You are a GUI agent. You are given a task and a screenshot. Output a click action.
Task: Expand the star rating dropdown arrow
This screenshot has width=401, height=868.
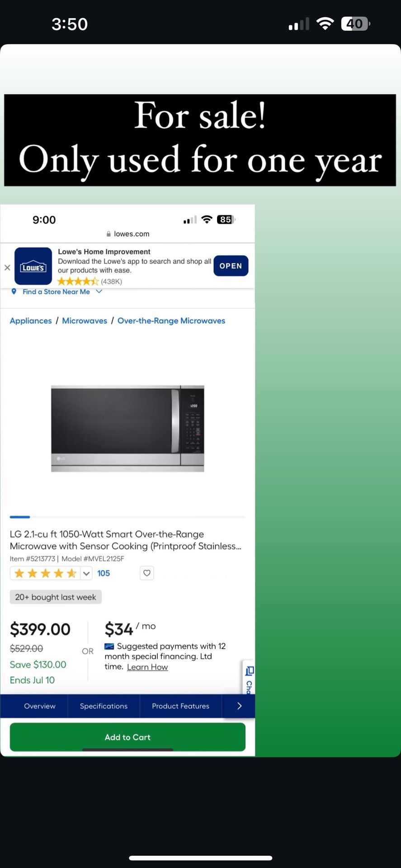pyautogui.click(x=86, y=573)
